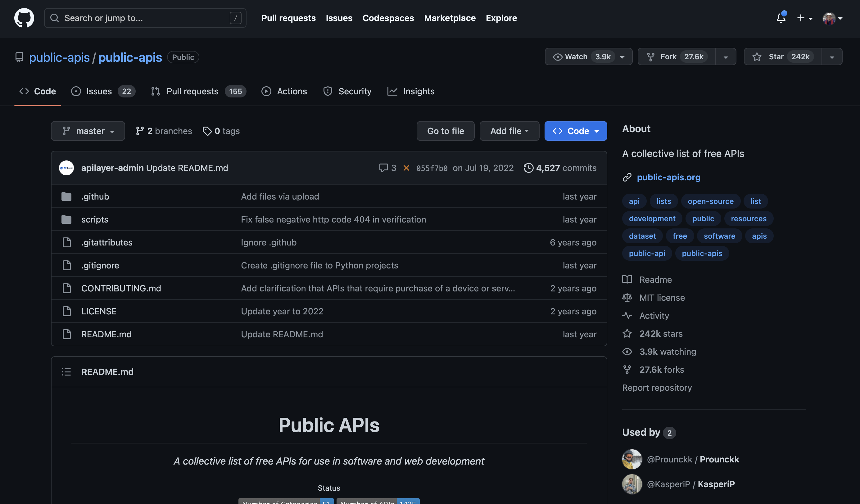The image size is (860, 504).
Task: Expand the Add file dropdown
Action: (509, 131)
